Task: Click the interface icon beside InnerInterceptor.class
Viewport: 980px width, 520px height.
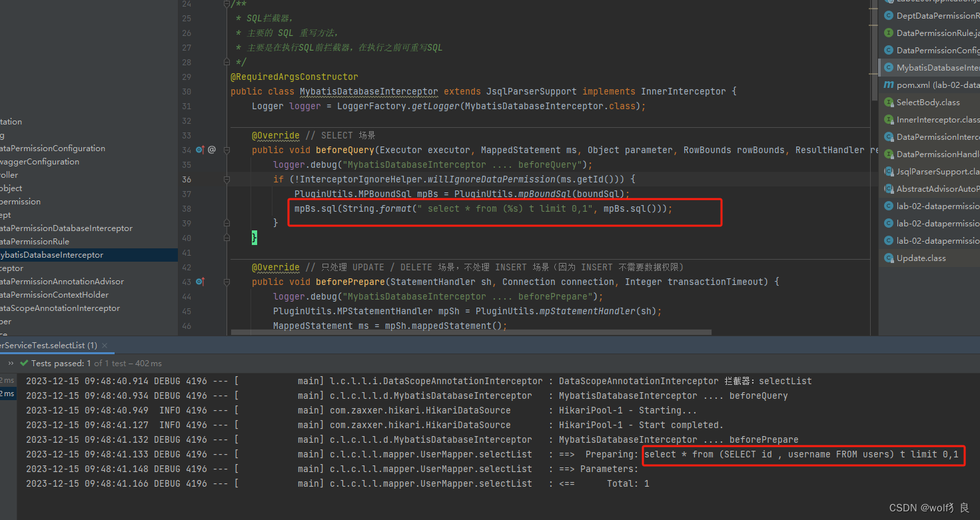Action: 889,119
